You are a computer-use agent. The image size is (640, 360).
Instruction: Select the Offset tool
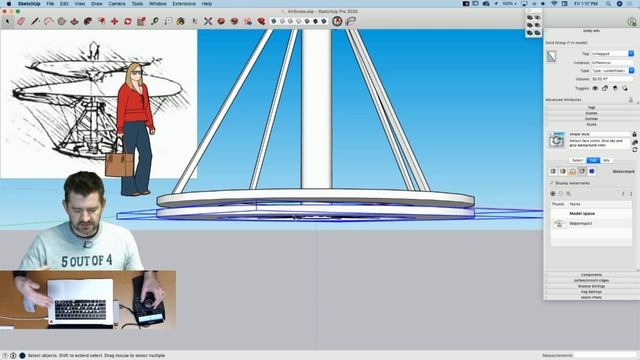pyautogui.click(x=101, y=21)
